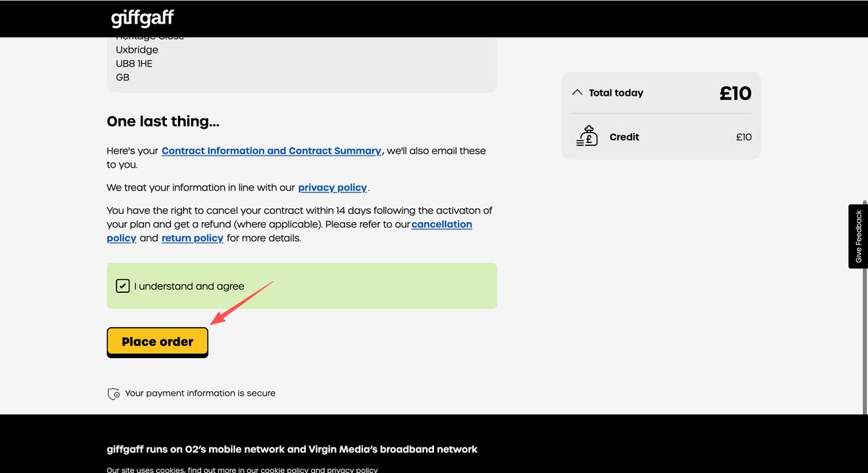Open the Give Feedback side tab
Image resolution: width=868 pixels, height=473 pixels.
(x=858, y=236)
